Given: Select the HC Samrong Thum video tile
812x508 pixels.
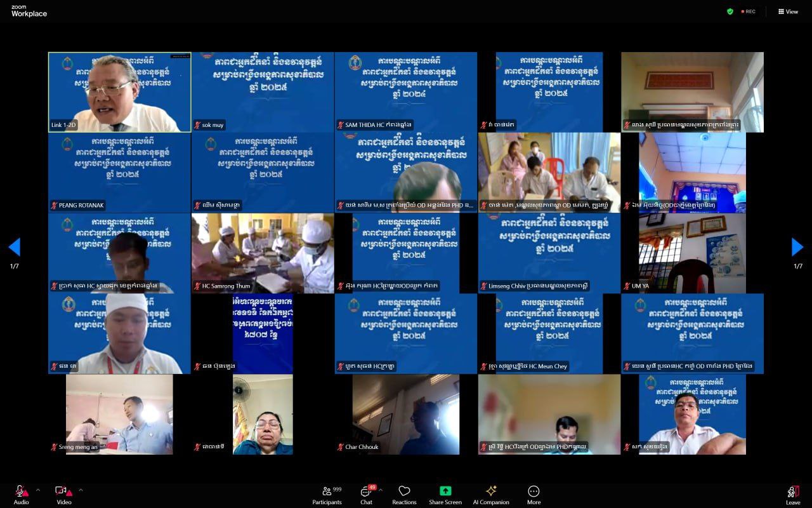Looking at the screenshot, I should [263, 253].
